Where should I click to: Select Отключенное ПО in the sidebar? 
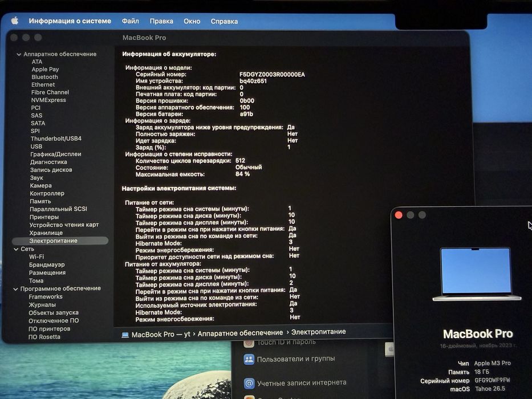(54, 321)
